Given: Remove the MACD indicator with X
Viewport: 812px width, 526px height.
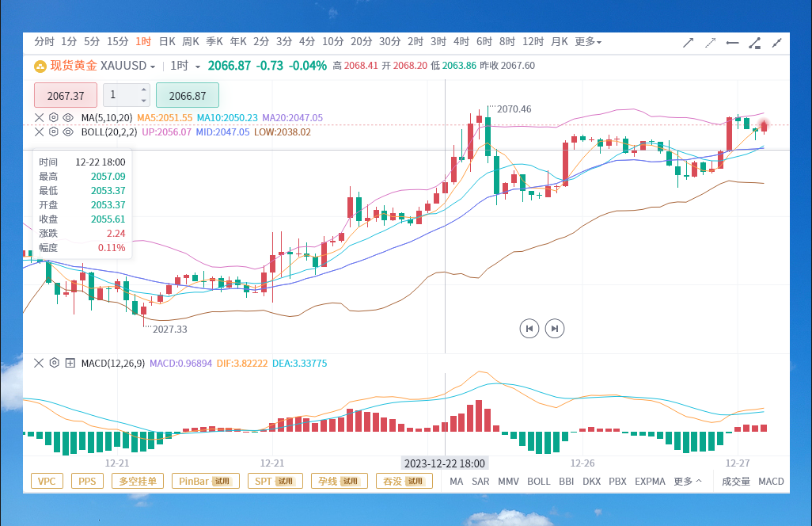Looking at the screenshot, I should tap(38, 363).
